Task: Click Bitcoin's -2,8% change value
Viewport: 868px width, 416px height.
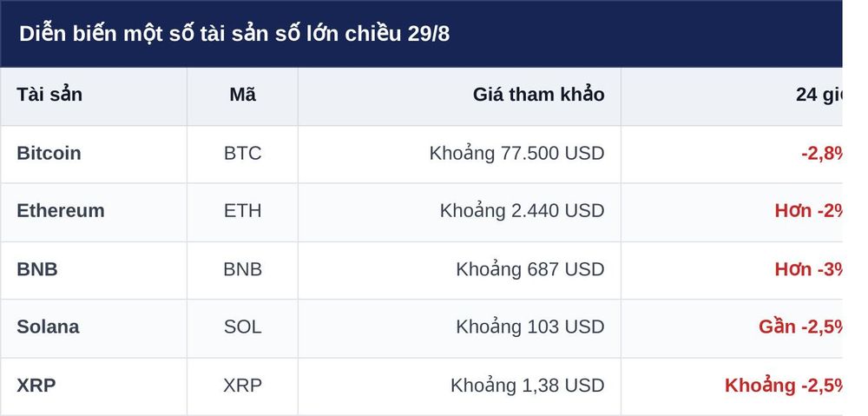Action: pyautogui.click(x=821, y=153)
